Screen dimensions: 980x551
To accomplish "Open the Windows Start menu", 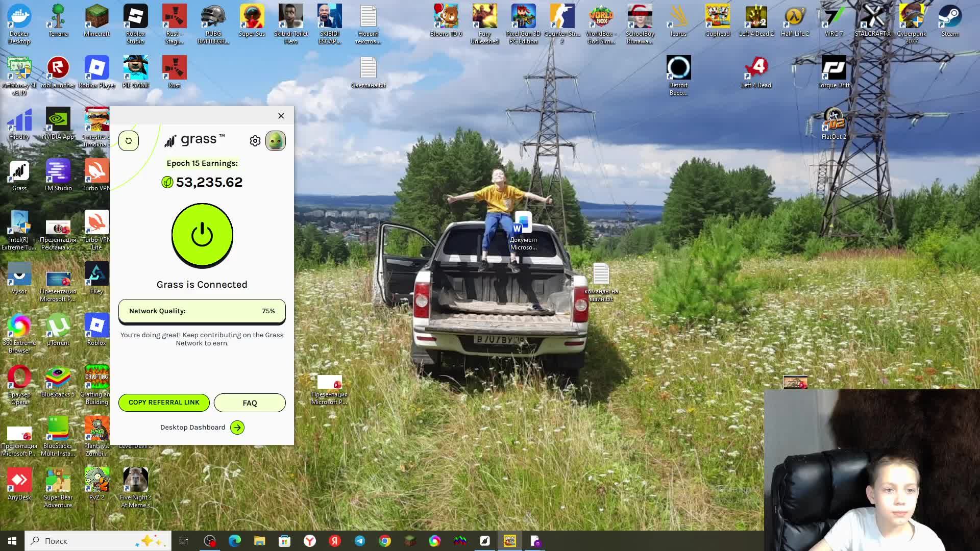I will 12,541.
